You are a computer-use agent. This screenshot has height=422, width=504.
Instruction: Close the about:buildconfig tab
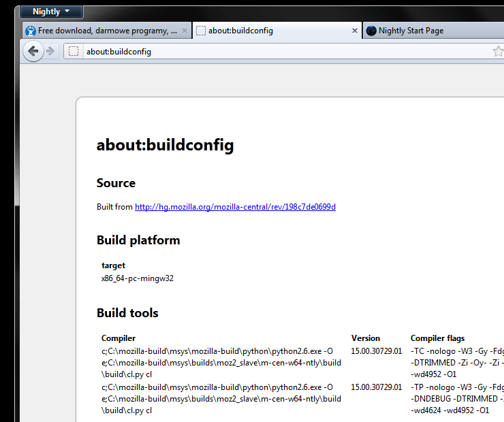355,31
